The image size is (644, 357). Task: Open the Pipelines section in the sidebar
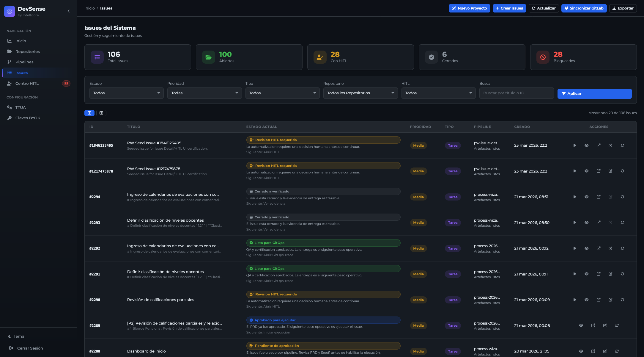(x=25, y=62)
